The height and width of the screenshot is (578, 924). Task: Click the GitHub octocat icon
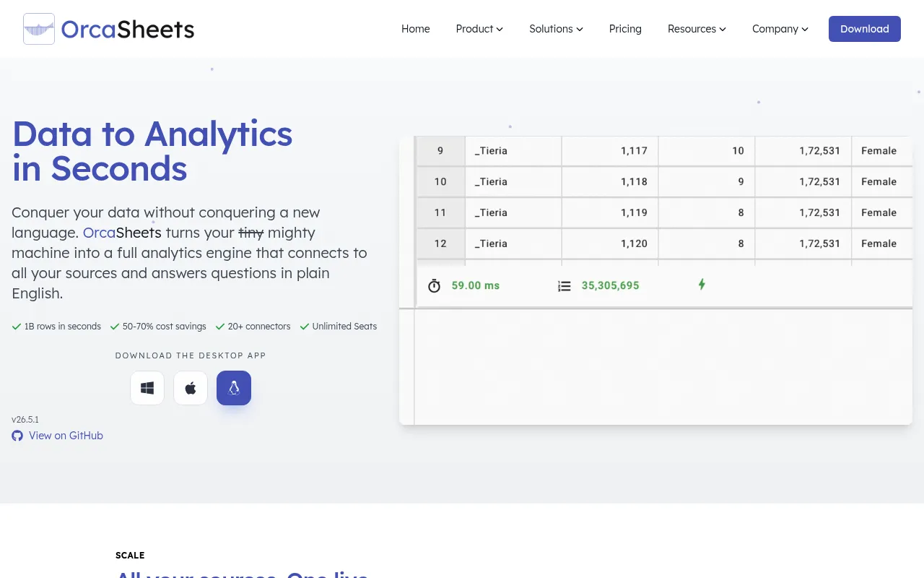coord(17,436)
